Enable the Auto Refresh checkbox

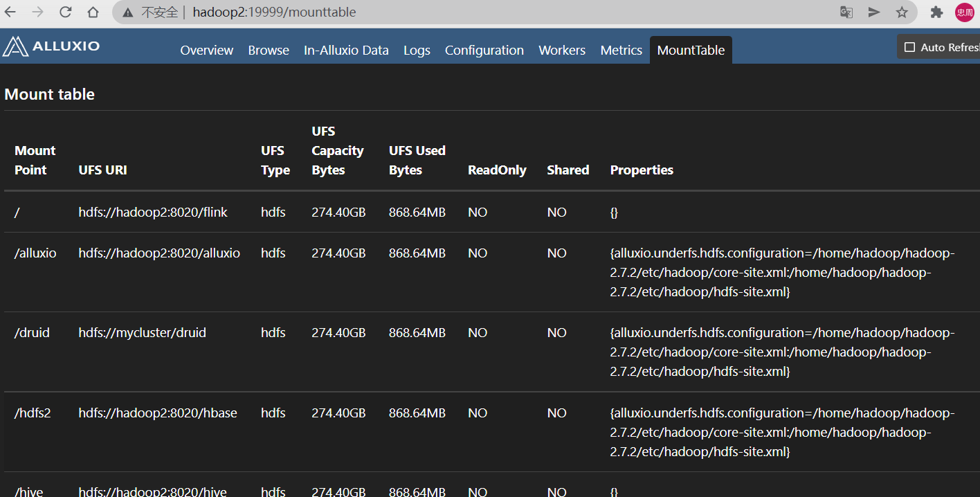[x=909, y=47]
